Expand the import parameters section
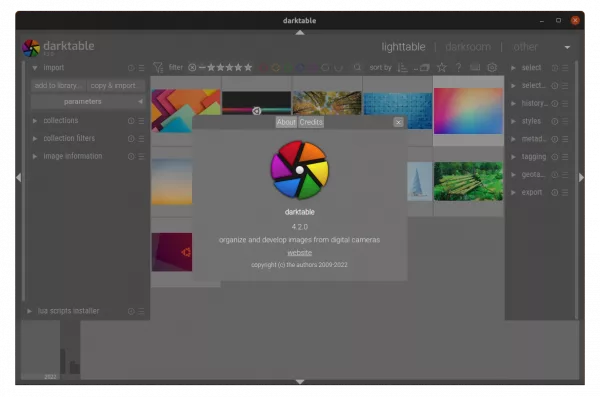The width and height of the screenshot is (600, 397). point(88,101)
